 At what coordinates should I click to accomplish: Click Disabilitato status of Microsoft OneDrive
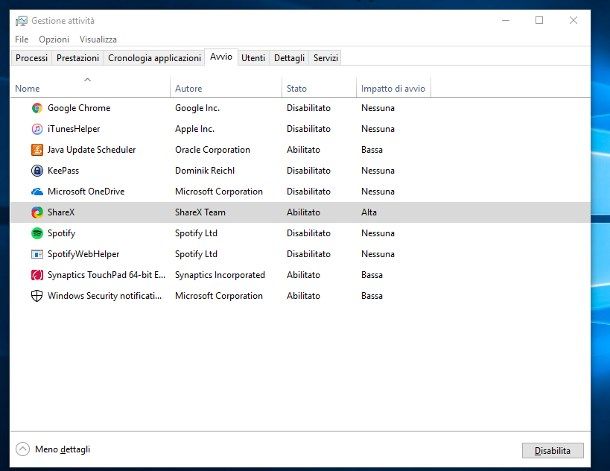pos(309,192)
